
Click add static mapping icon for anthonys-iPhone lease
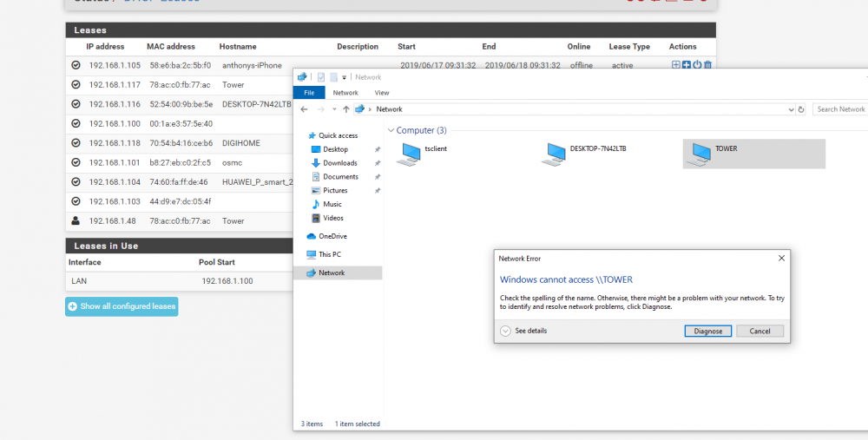pyautogui.click(x=676, y=65)
